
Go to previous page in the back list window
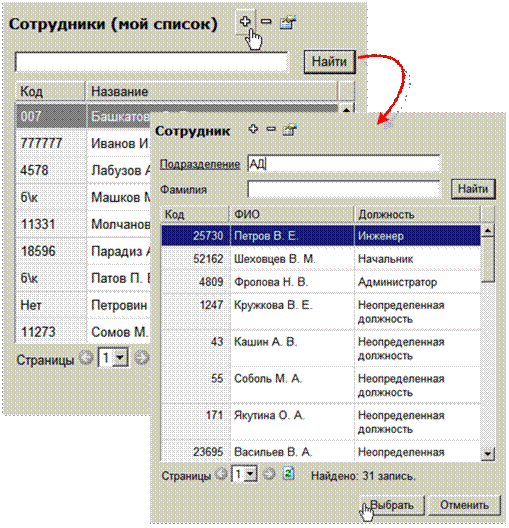(86, 358)
